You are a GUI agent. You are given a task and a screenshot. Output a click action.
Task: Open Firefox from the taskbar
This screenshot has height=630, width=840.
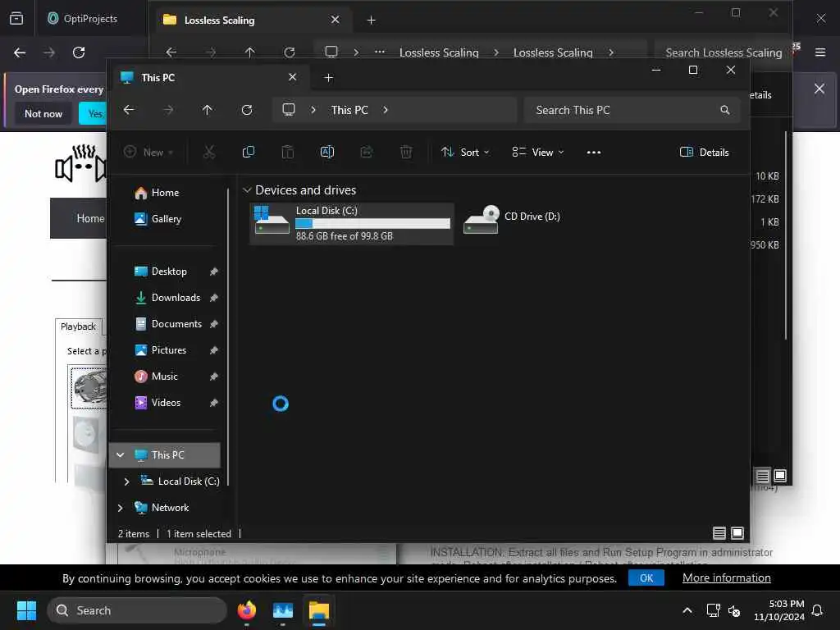pyautogui.click(x=247, y=610)
